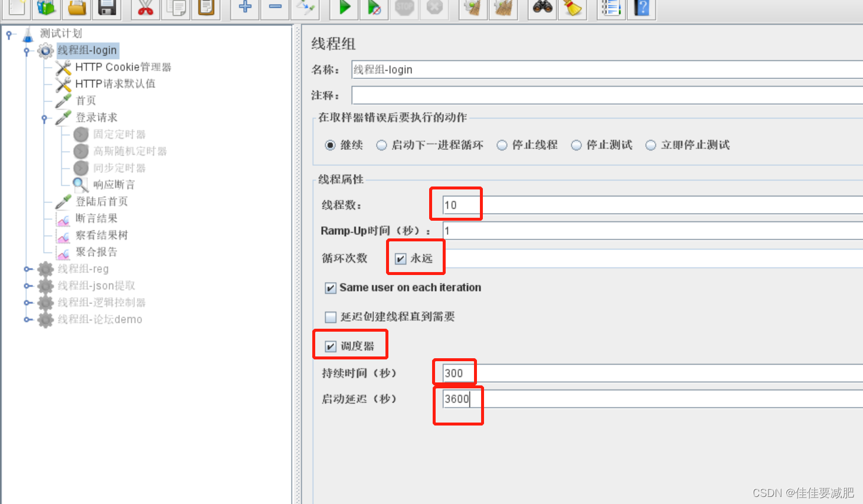Expand the 线程组-逻辑控制器 node

pyautogui.click(x=28, y=303)
